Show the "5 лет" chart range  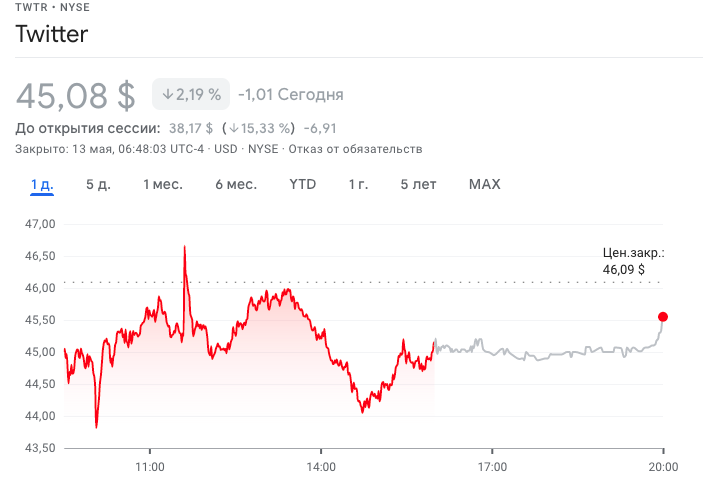tap(418, 184)
